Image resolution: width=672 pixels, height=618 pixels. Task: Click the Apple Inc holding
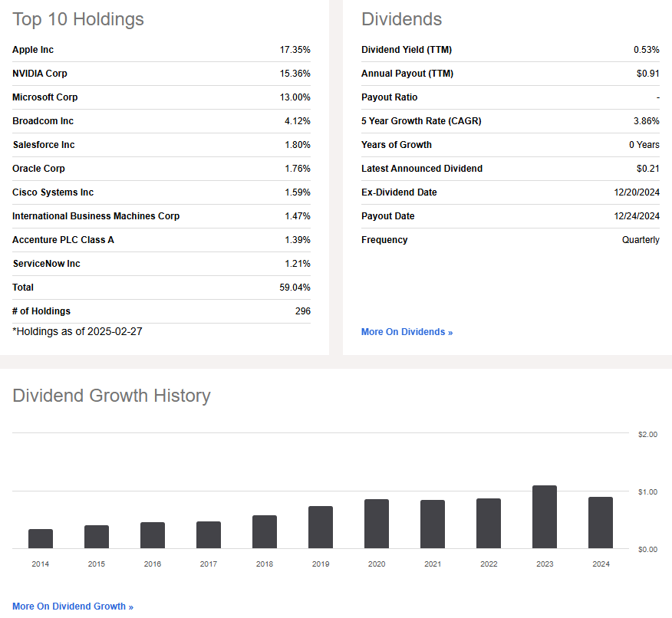coord(33,50)
